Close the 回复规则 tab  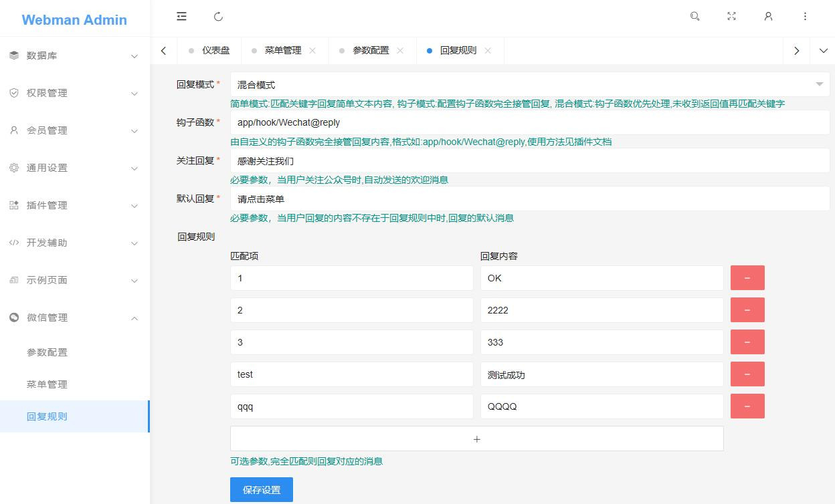[x=488, y=51]
